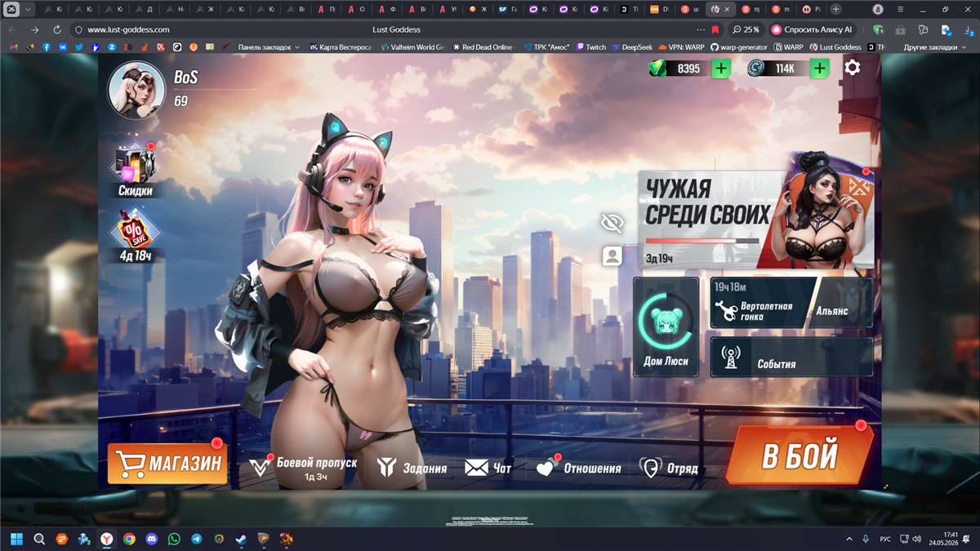Image resolution: width=980 pixels, height=551 pixels.
Task: Open the Скидки discounts offer
Action: pyautogui.click(x=136, y=171)
